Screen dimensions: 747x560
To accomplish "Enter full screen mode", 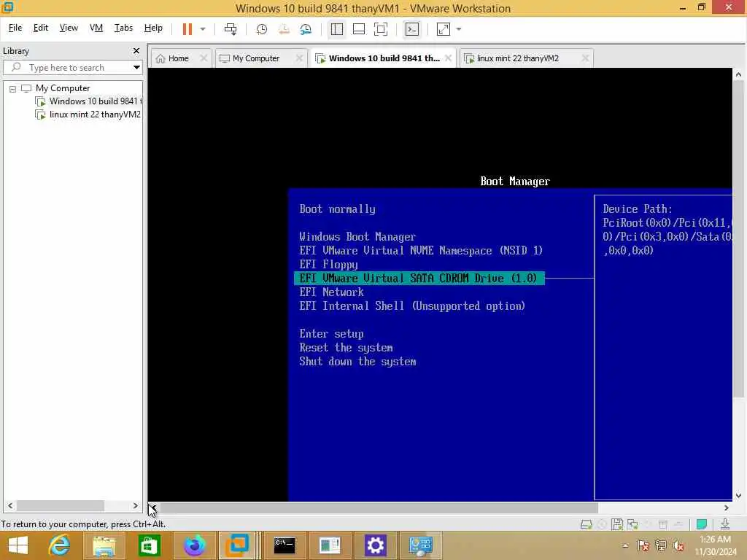I will [381, 29].
